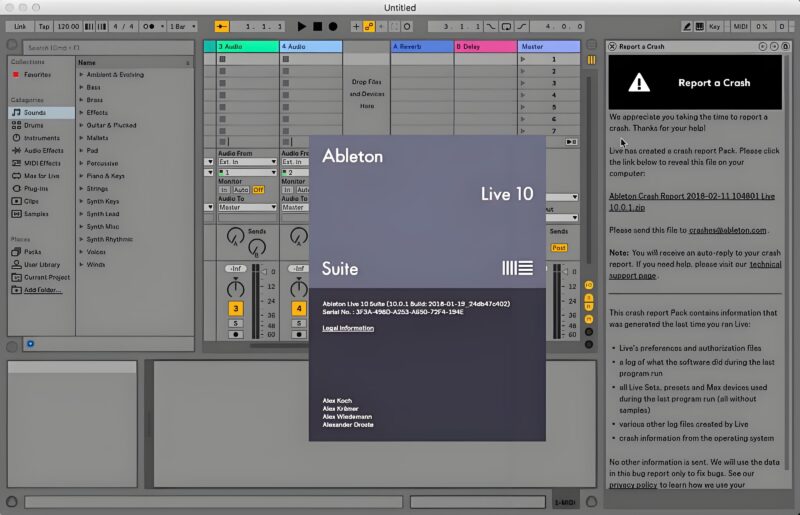Click the Stop button in transport

[317, 27]
